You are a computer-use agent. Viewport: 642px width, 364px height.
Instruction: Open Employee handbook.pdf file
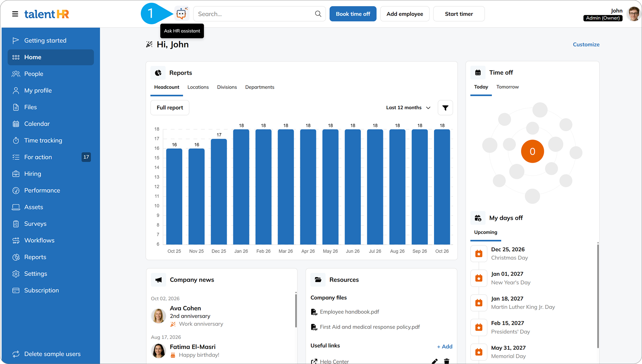(349, 312)
